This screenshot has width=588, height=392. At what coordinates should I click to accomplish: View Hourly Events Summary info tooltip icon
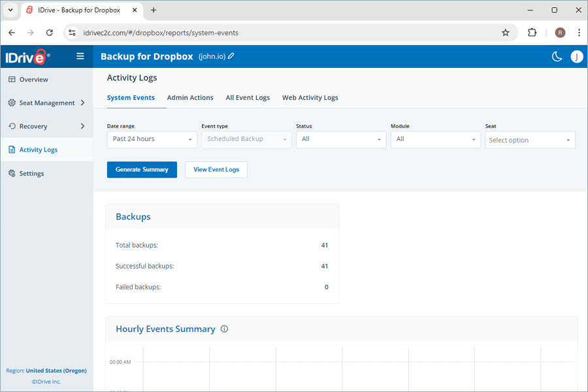[224, 329]
